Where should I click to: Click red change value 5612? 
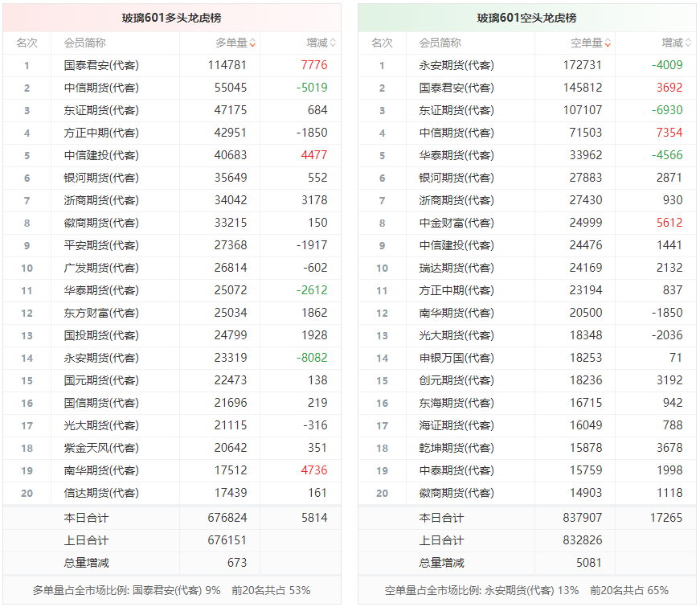click(669, 223)
